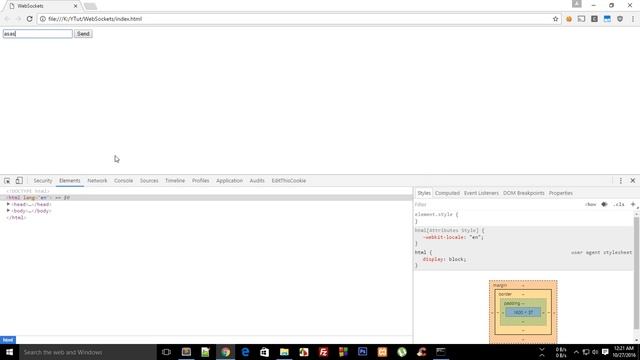Image resolution: width=640 pixels, height=360 pixels.
Task: Open the Security tab in DevTools
Action: 43,180
